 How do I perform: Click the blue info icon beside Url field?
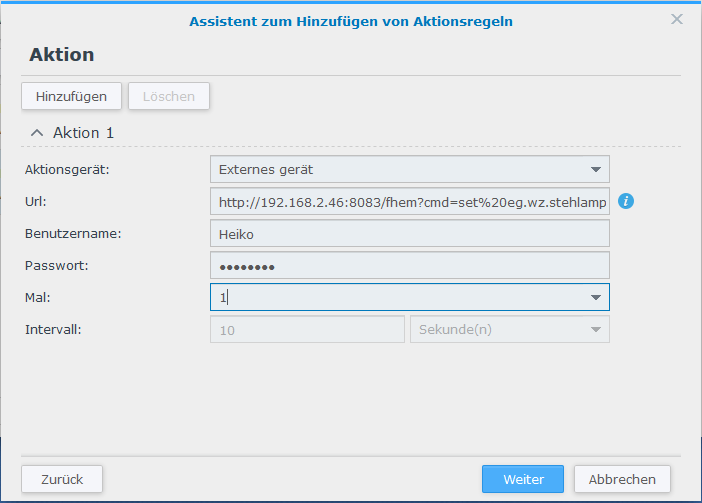click(626, 201)
